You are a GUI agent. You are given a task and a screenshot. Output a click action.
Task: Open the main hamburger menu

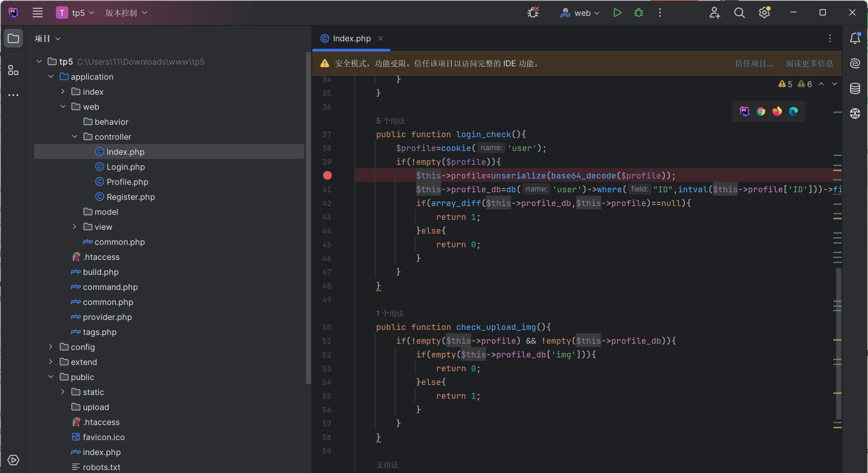[38, 13]
